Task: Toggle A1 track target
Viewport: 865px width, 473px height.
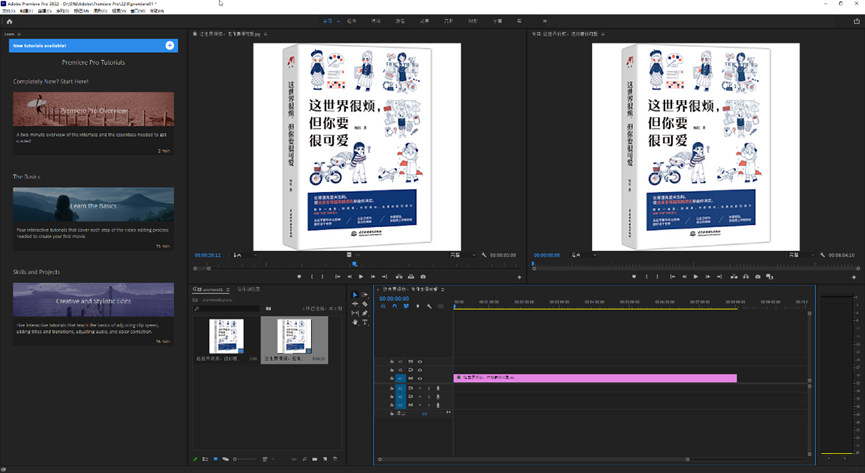Action: tap(401, 388)
